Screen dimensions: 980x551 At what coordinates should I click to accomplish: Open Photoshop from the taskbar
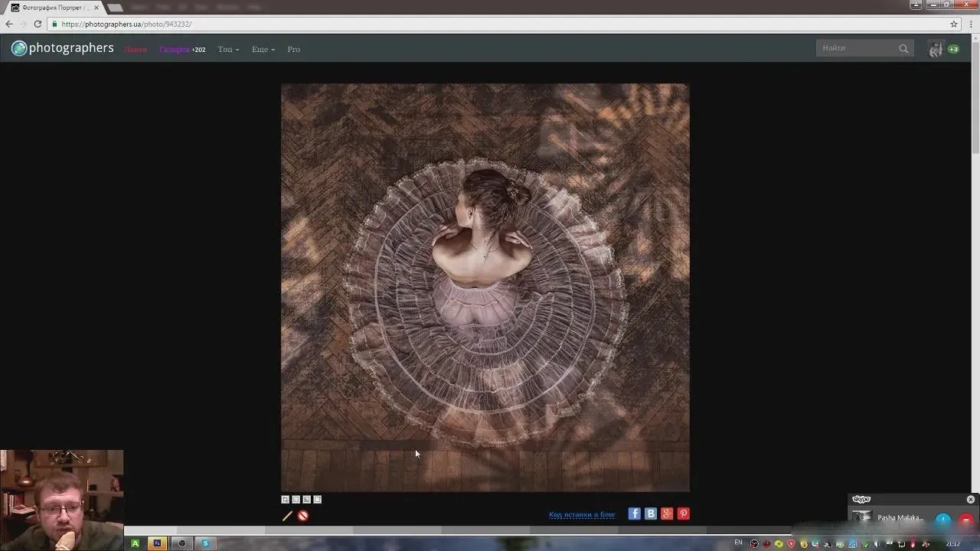pyautogui.click(x=157, y=543)
